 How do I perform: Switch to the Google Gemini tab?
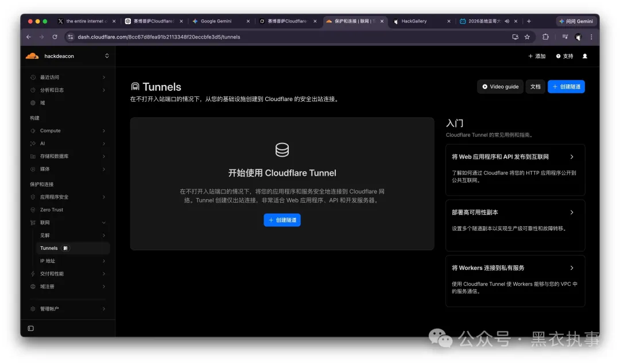pos(216,21)
